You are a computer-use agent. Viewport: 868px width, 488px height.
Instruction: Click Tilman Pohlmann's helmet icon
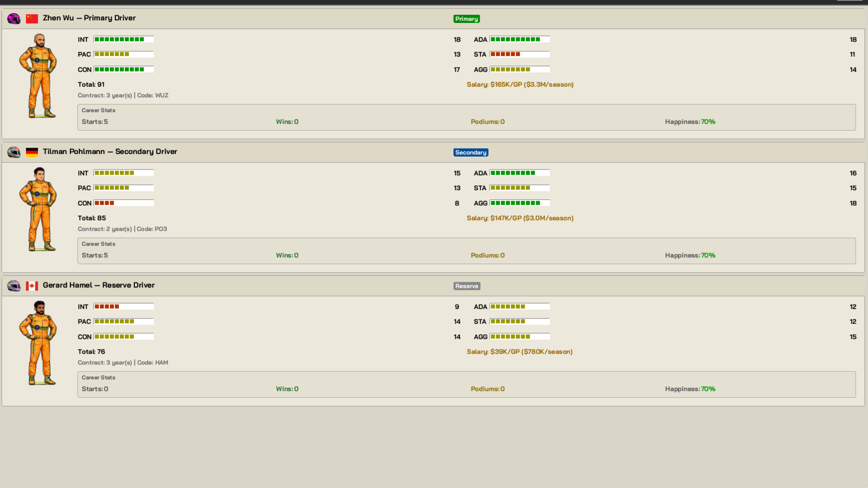pyautogui.click(x=14, y=152)
